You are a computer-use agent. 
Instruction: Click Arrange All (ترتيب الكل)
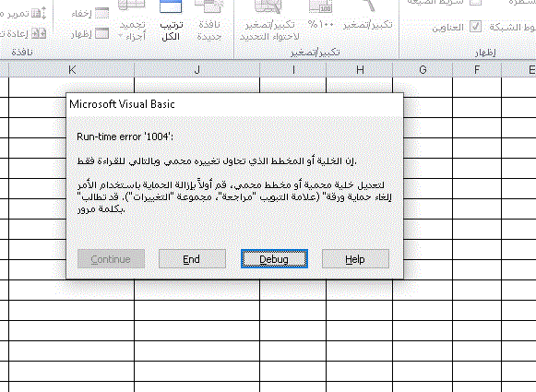pyautogui.click(x=172, y=20)
